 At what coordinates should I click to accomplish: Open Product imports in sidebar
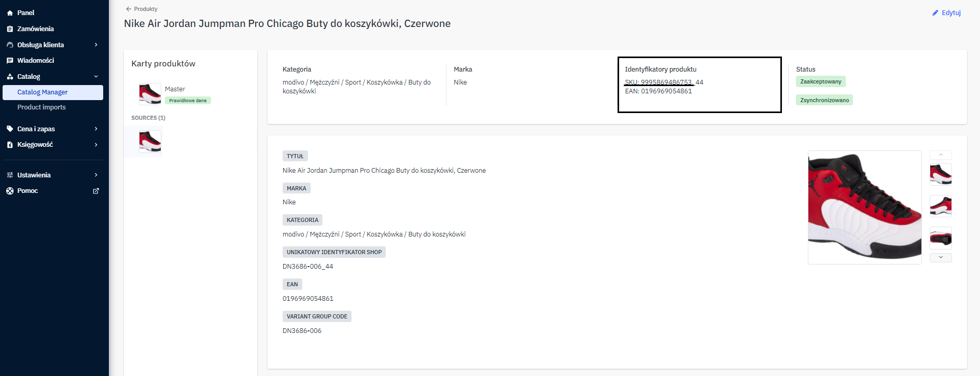(41, 107)
